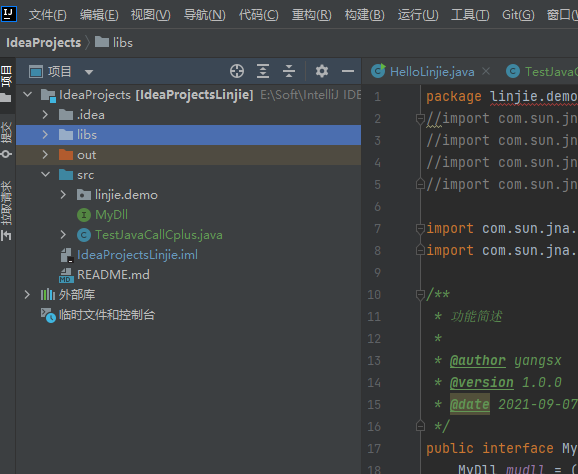Expand the linjie.demo package chevron

click(63, 195)
